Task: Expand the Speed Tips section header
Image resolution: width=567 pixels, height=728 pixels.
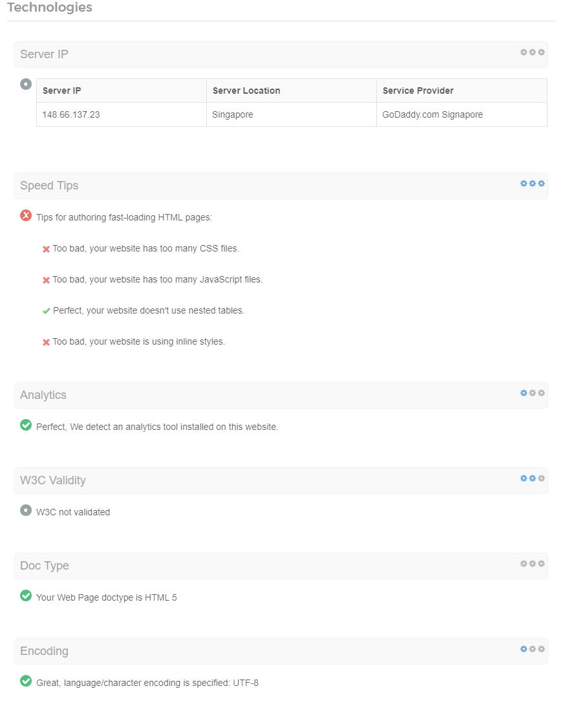Action: [x=281, y=186]
